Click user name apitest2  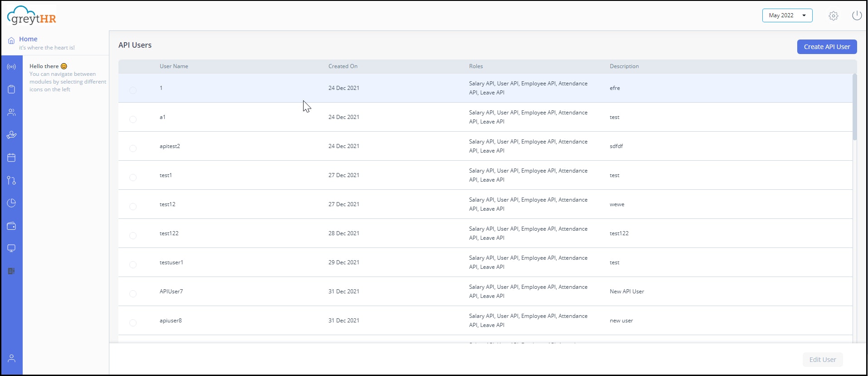pos(170,146)
